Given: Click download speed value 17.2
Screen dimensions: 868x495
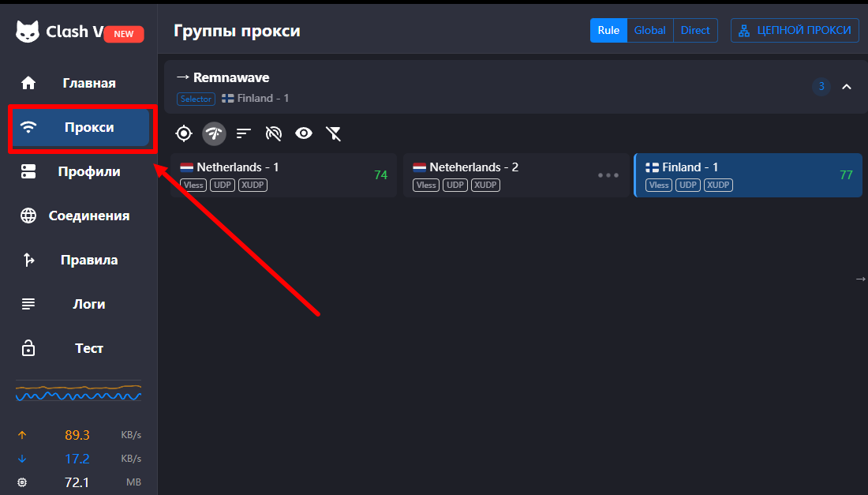Looking at the screenshot, I should [x=77, y=459].
